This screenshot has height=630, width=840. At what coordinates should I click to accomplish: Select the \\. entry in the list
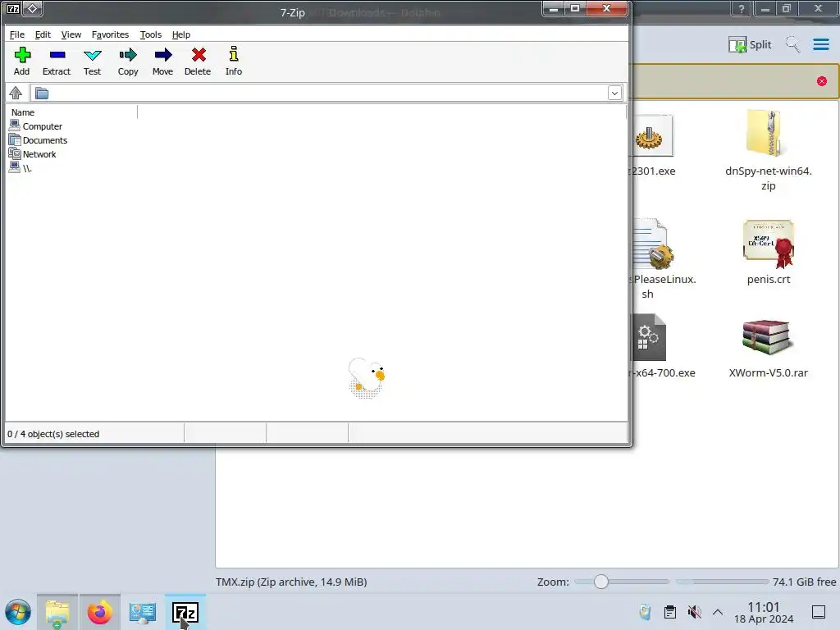click(x=21, y=168)
